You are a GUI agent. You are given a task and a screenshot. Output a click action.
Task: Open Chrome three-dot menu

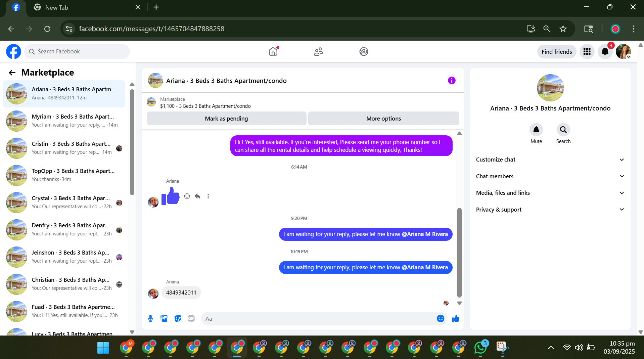point(633,29)
